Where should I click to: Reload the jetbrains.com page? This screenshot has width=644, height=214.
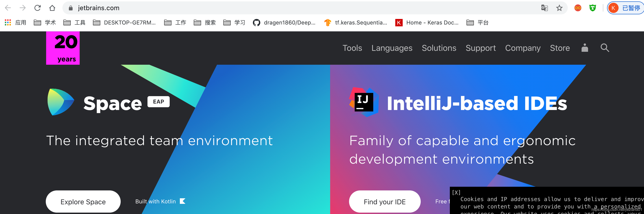coord(37,8)
